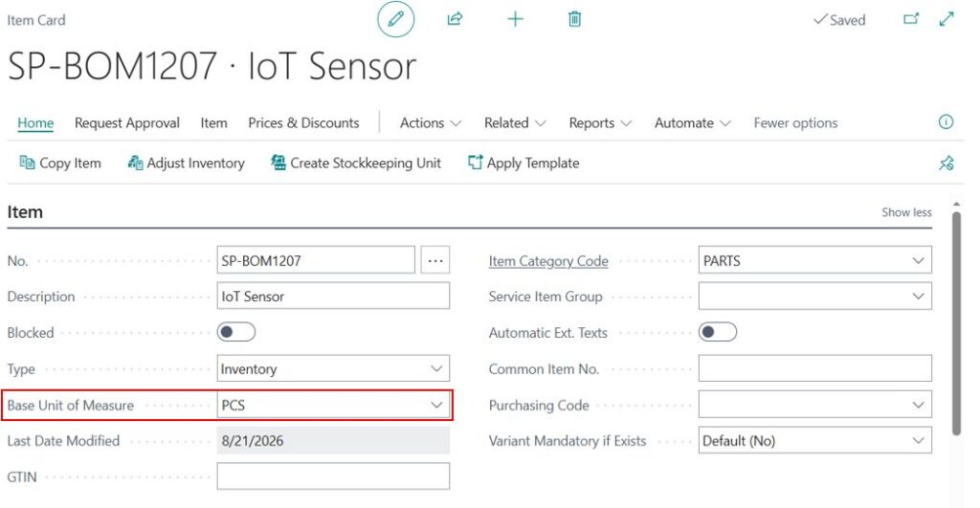Screen dimensions: 980x508
Task: Open the No. assist-edit ellipsis button
Action: point(435,260)
